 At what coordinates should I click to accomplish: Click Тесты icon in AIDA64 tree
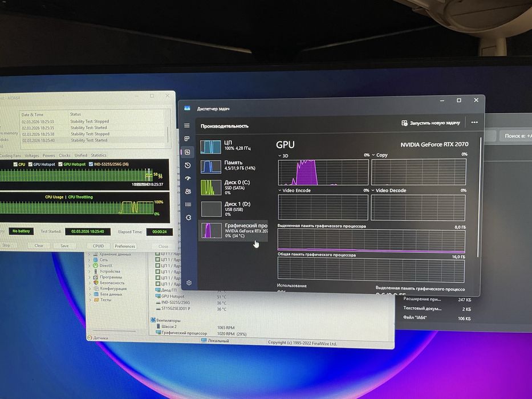pyautogui.click(x=96, y=300)
